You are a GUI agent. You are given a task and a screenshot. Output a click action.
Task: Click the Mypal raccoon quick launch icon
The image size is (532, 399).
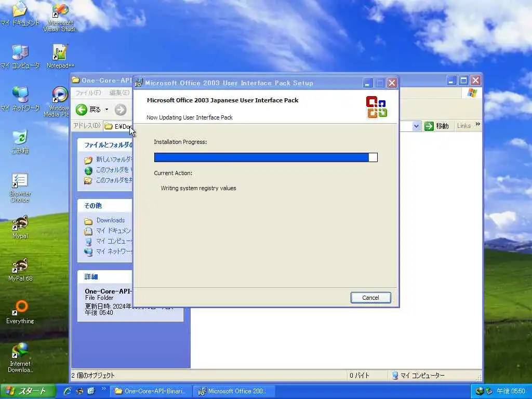coord(79,391)
